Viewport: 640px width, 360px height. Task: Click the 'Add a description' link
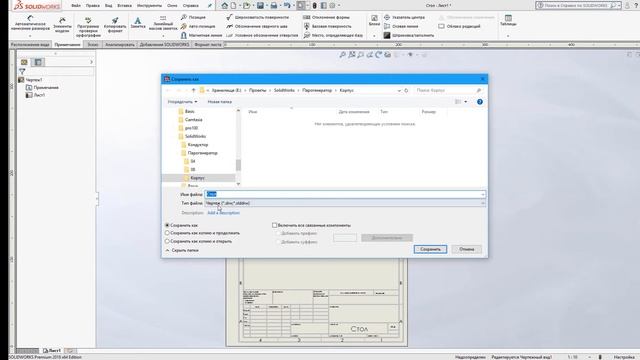click(x=223, y=213)
